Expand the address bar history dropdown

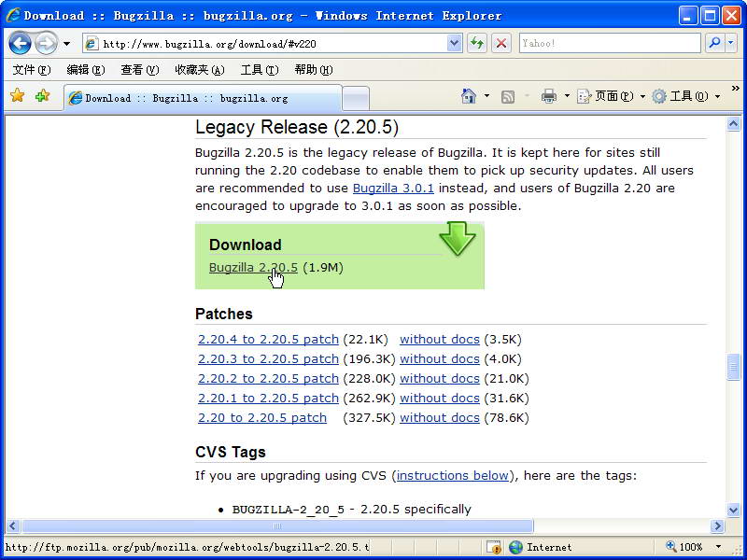tap(455, 44)
